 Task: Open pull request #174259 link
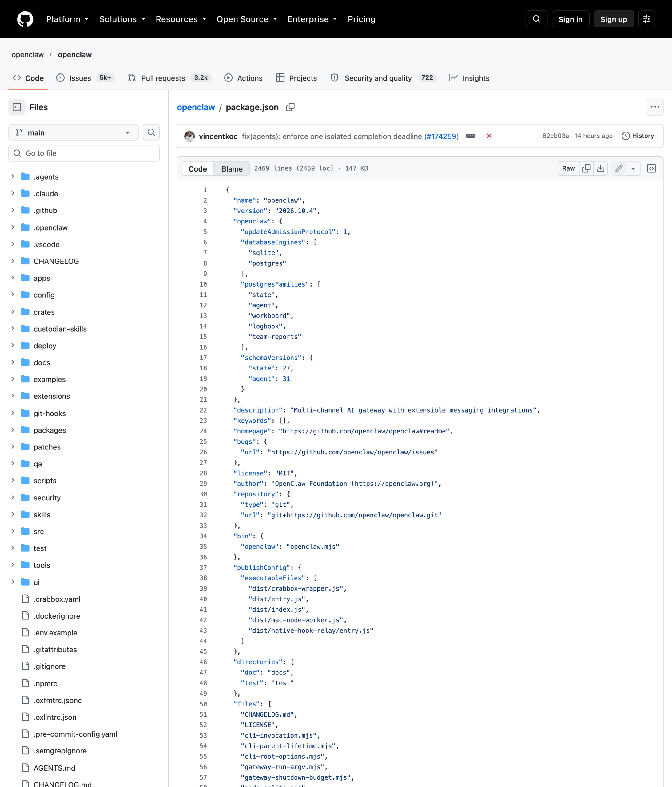click(x=441, y=136)
